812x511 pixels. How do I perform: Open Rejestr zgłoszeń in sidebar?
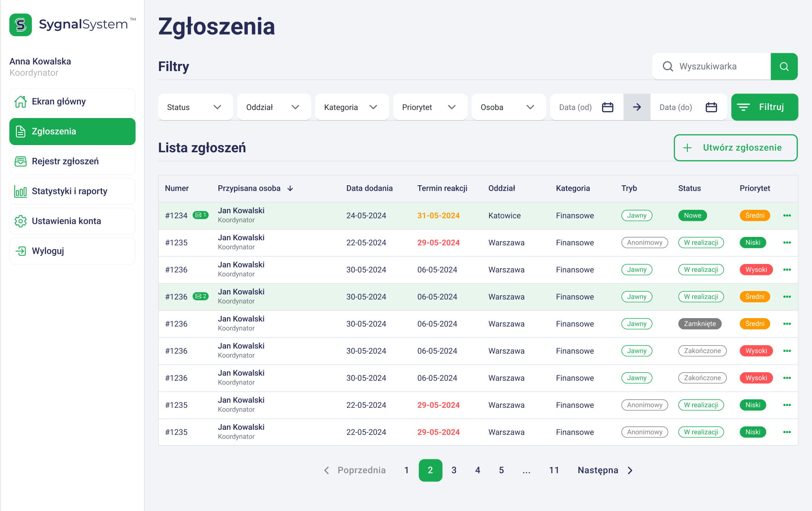72,161
